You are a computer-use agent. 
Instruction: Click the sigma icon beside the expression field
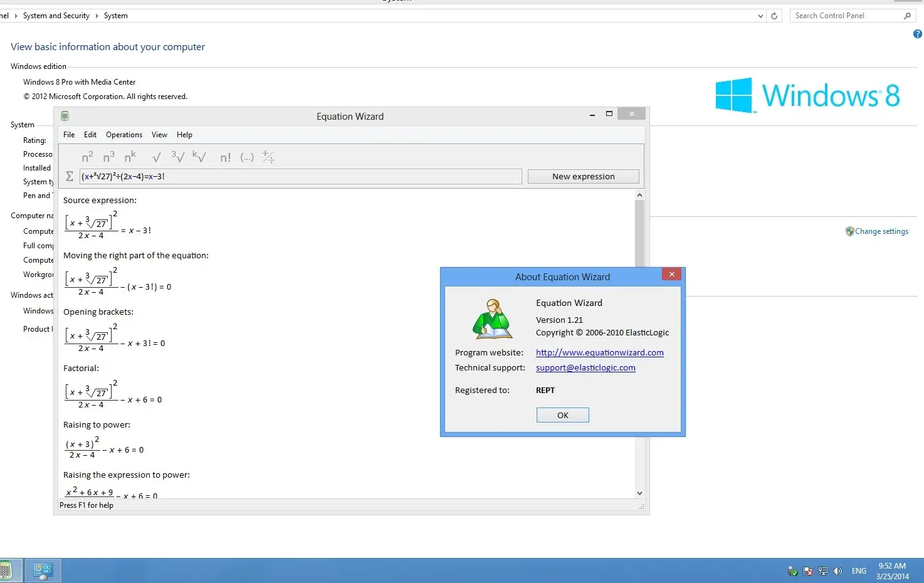pos(70,176)
